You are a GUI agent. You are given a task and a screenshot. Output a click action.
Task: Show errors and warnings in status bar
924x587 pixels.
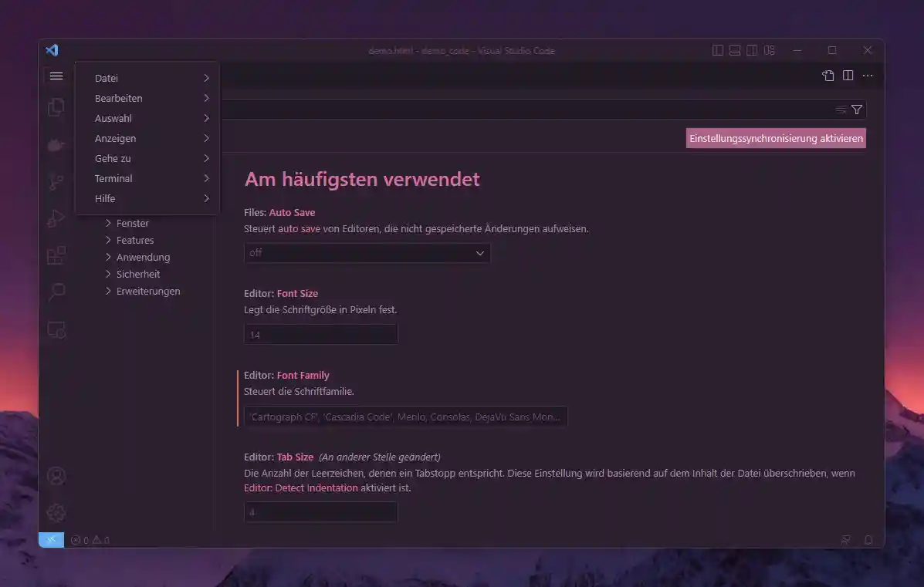tap(90, 540)
